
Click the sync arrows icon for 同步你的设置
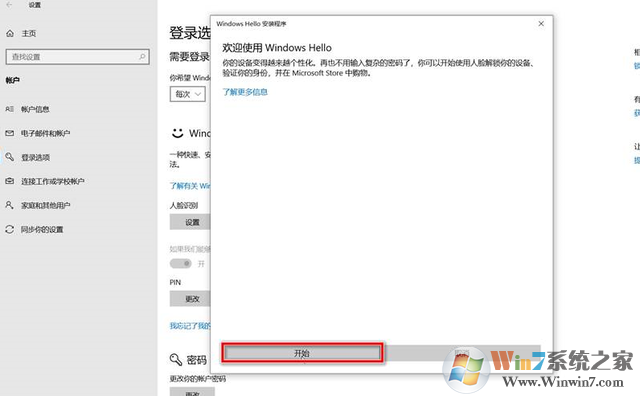9,229
